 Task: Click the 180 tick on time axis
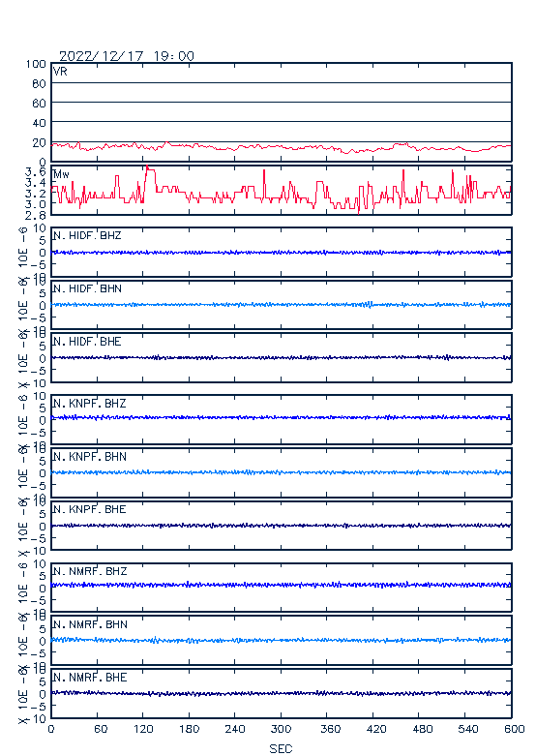click(189, 729)
